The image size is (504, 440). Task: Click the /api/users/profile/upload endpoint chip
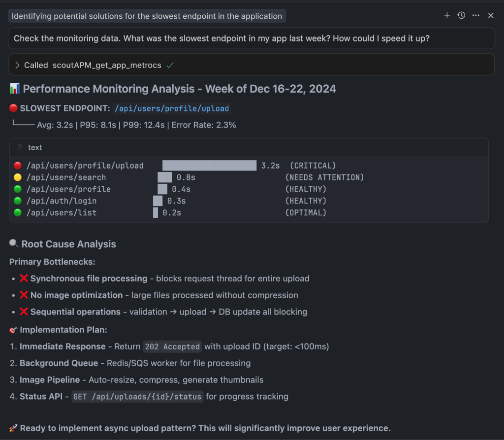(171, 108)
